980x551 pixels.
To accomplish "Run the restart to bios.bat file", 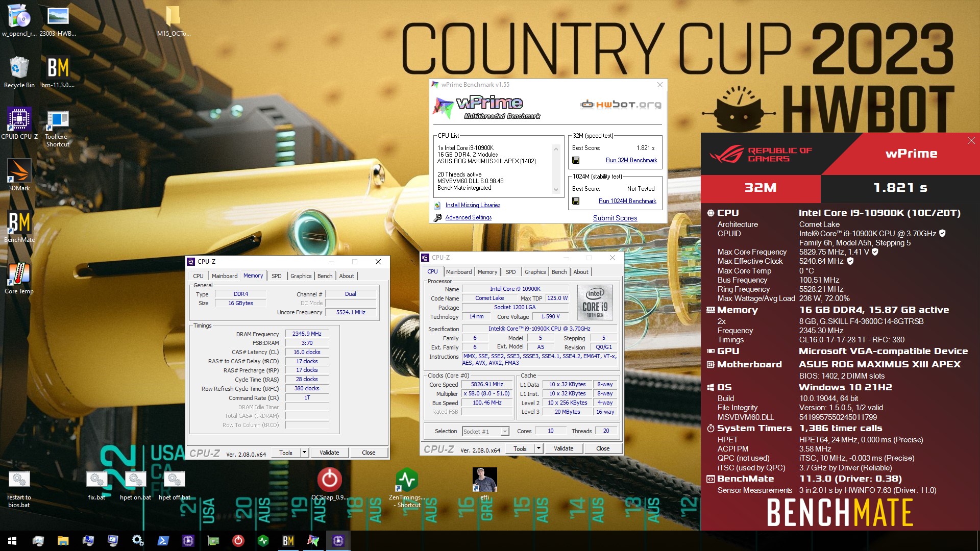I will tap(19, 489).
